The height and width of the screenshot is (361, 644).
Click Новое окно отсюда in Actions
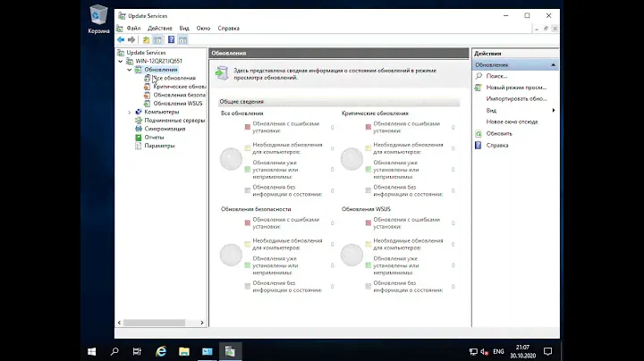(512, 122)
